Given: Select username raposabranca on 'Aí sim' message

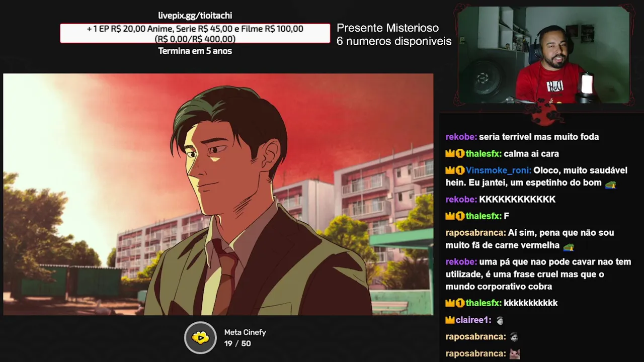Looking at the screenshot, I should pyautogui.click(x=475, y=233).
